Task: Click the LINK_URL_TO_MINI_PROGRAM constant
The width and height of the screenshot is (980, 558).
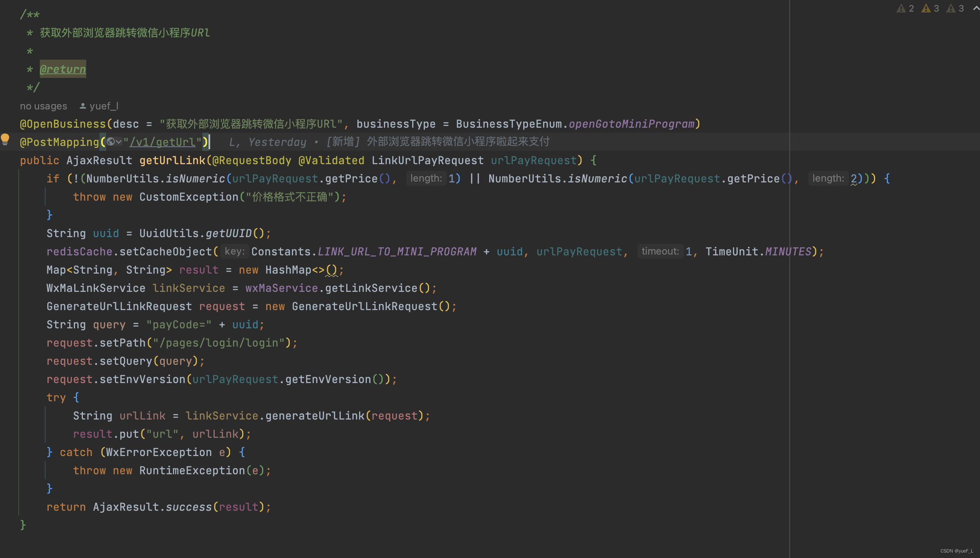Action: pos(397,252)
